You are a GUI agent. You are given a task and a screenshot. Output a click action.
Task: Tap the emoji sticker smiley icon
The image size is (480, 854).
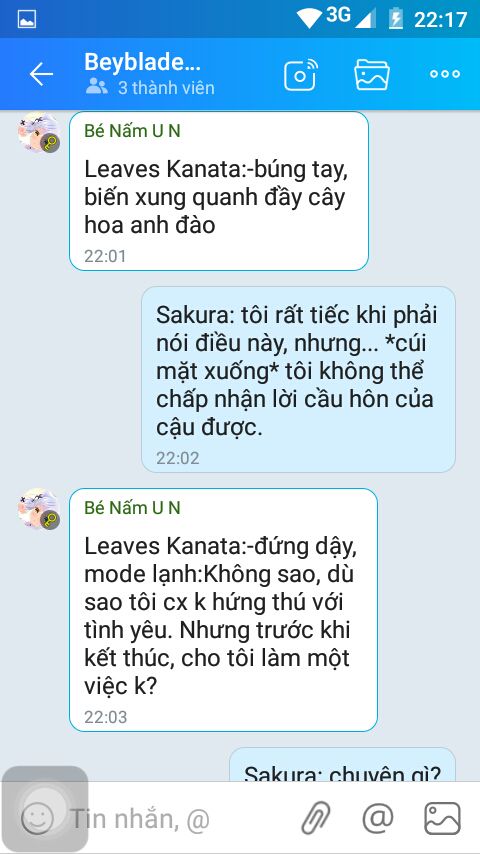(x=38, y=818)
